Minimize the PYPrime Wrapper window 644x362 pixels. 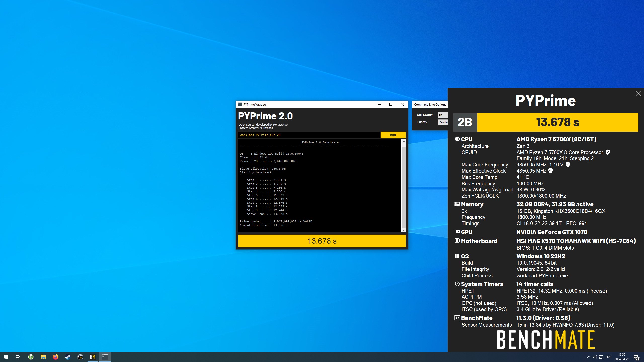pyautogui.click(x=379, y=105)
